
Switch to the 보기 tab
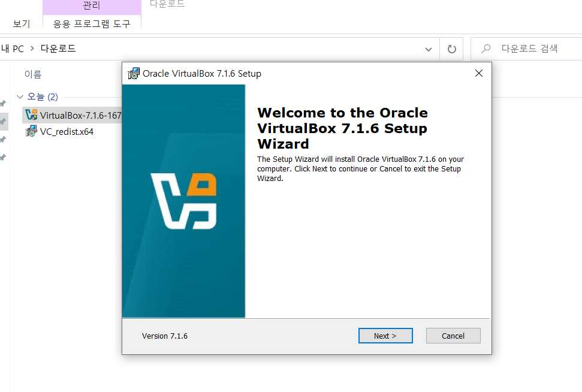point(21,24)
